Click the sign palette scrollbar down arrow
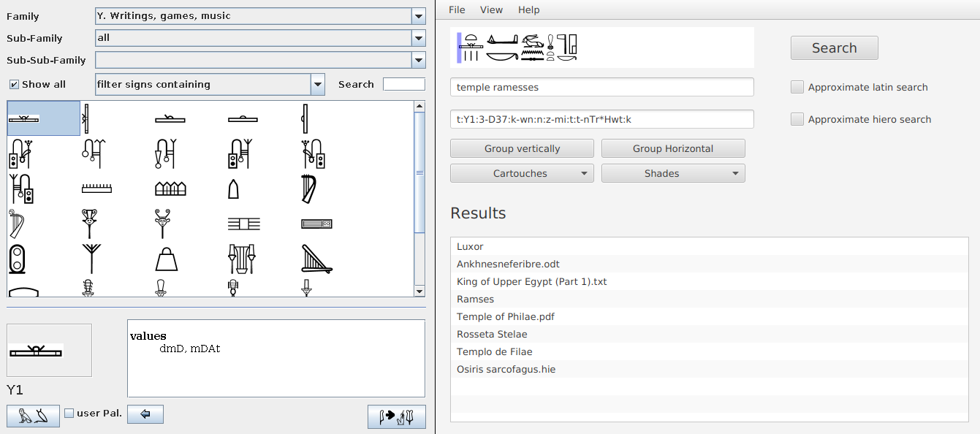Viewport: 980px width, 434px height. click(419, 291)
